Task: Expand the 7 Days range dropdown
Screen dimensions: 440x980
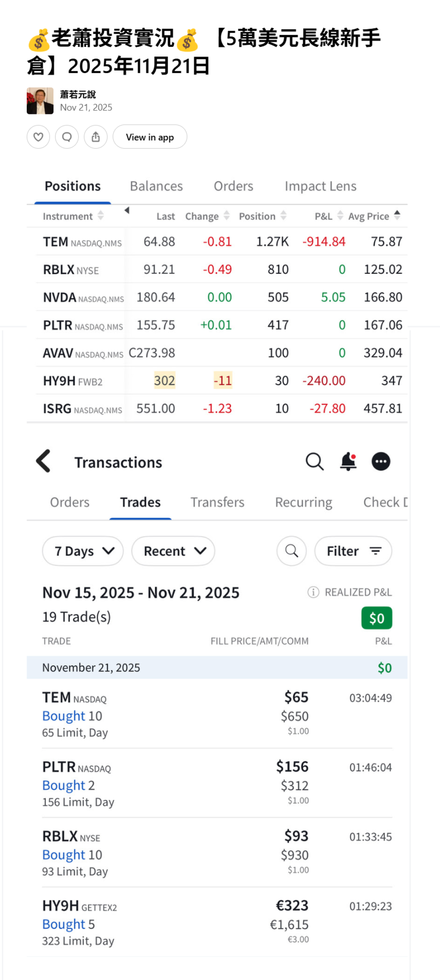Action: coord(83,551)
